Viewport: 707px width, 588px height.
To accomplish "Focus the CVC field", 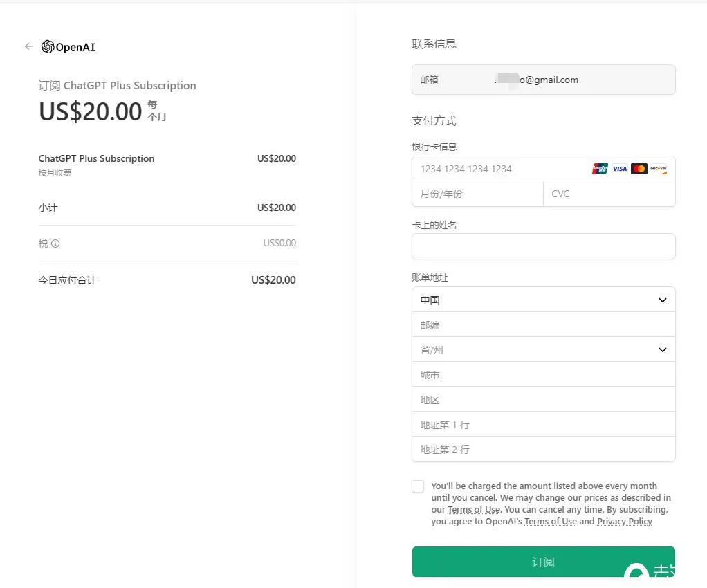I will (609, 194).
